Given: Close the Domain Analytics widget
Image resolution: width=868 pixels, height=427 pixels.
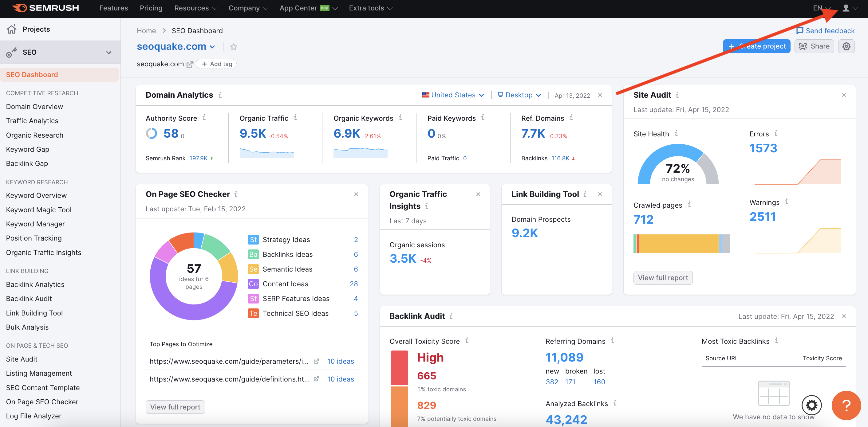Looking at the screenshot, I should (600, 95).
